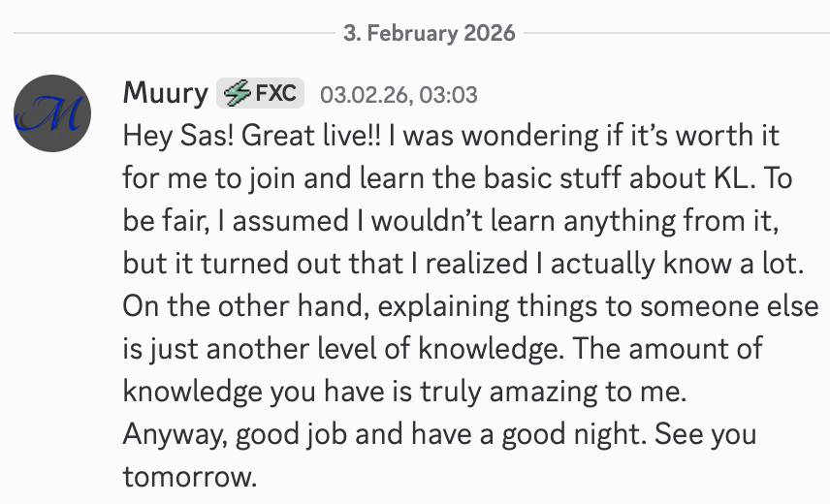Click the 3. February 2026 date divider
The height and width of the screenshot is (504, 830).
click(x=428, y=33)
